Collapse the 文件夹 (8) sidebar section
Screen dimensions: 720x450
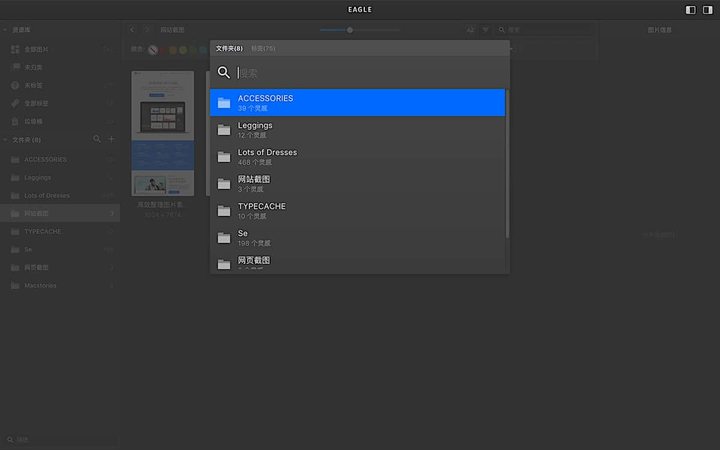tap(5, 140)
